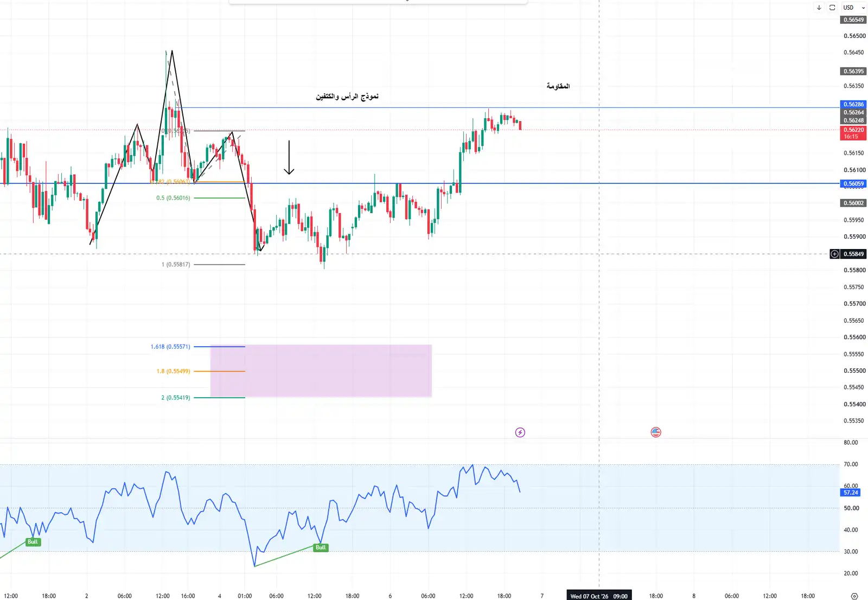This screenshot has height=600, width=868.
Task: Click the square frame icon next to USD
Action: coord(832,8)
